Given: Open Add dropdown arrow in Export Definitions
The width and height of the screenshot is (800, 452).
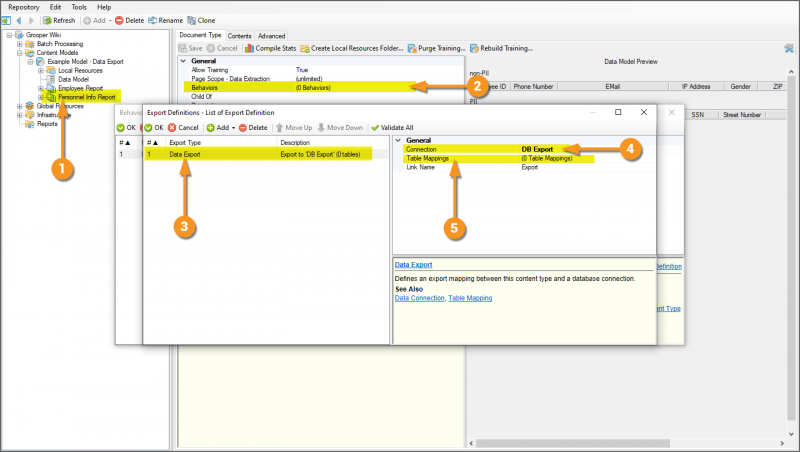Looking at the screenshot, I should (234, 128).
